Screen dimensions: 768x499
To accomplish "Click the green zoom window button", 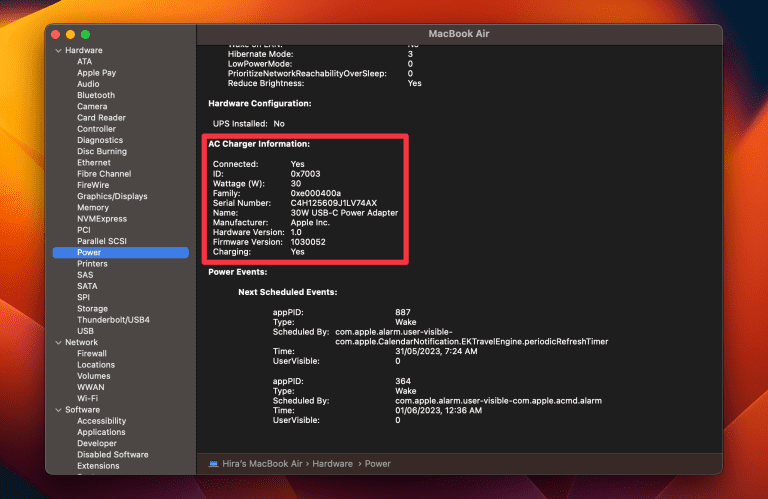I will click(85, 34).
